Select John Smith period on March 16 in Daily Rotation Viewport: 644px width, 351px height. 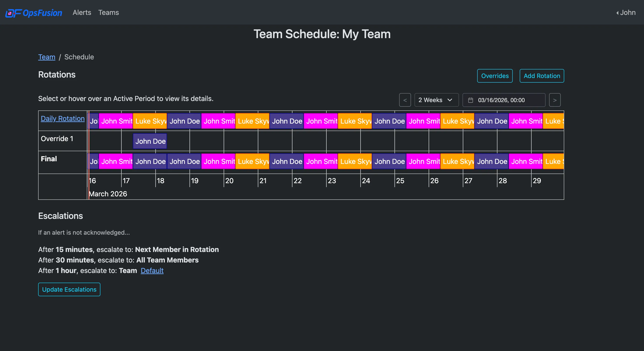(116, 121)
